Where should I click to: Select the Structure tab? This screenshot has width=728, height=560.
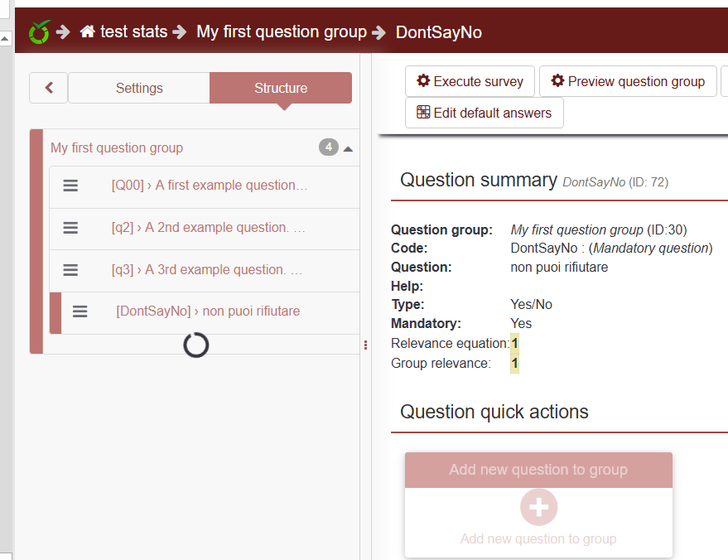tap(281, 88)
